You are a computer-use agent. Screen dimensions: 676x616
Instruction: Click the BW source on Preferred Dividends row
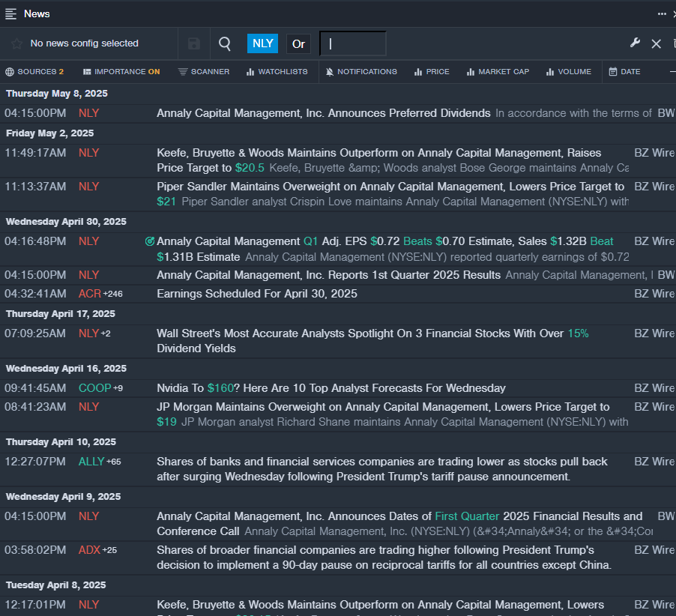666,113
